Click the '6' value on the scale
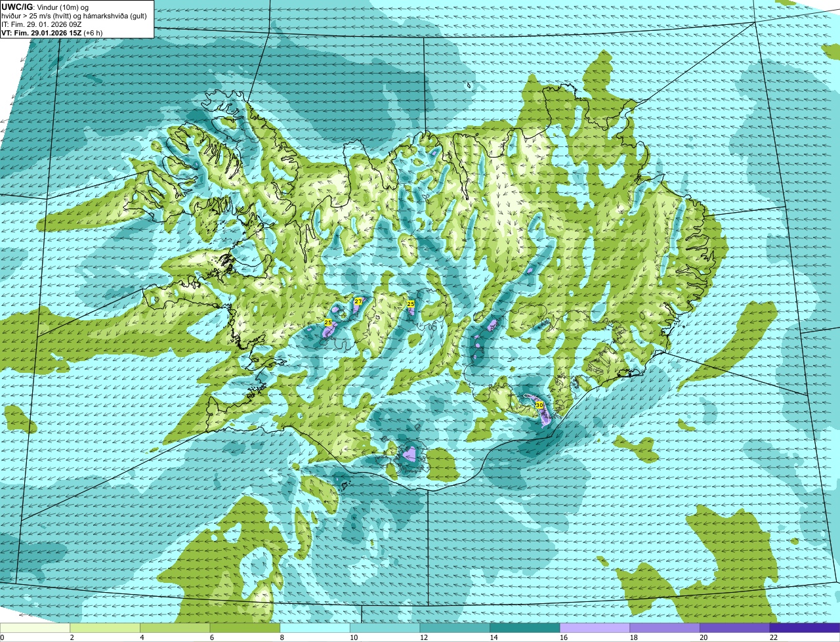Screen dimensions: 840x642 (x=211, y=637)
